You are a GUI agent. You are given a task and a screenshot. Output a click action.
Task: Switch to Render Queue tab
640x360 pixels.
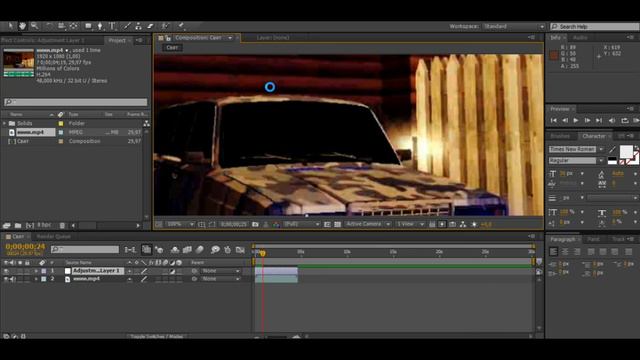point(53,237)
